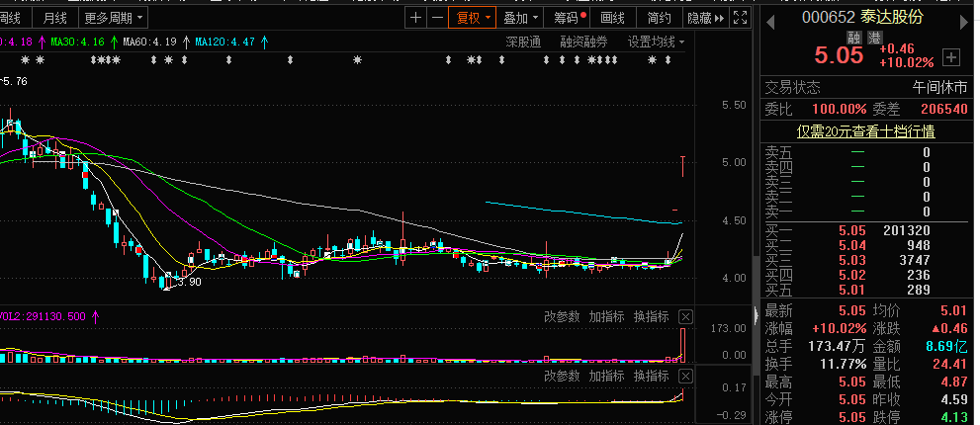Click the 仅需20元查看十档行情 link
The width and height of the screenshot is (980, 425).
[x=866, y=131]
